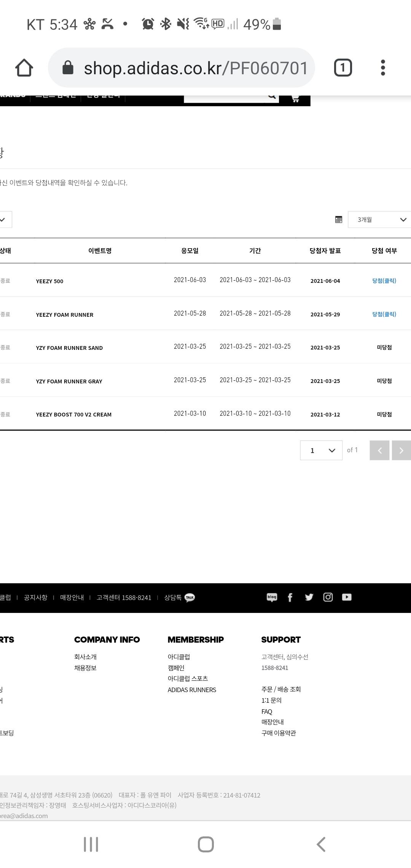Open 아디클럽 스포츠 link

coord(188,678)
